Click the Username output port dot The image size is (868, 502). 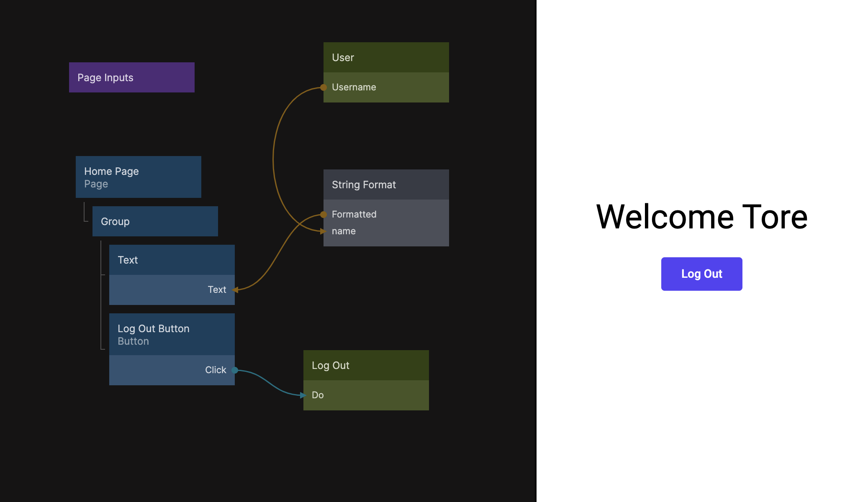(324, 87)
